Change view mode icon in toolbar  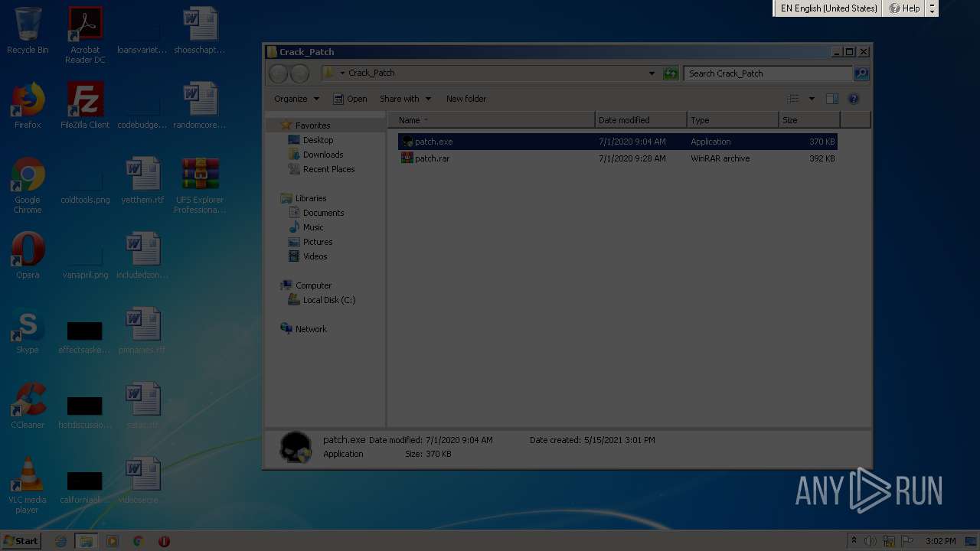tap(793, 99)
